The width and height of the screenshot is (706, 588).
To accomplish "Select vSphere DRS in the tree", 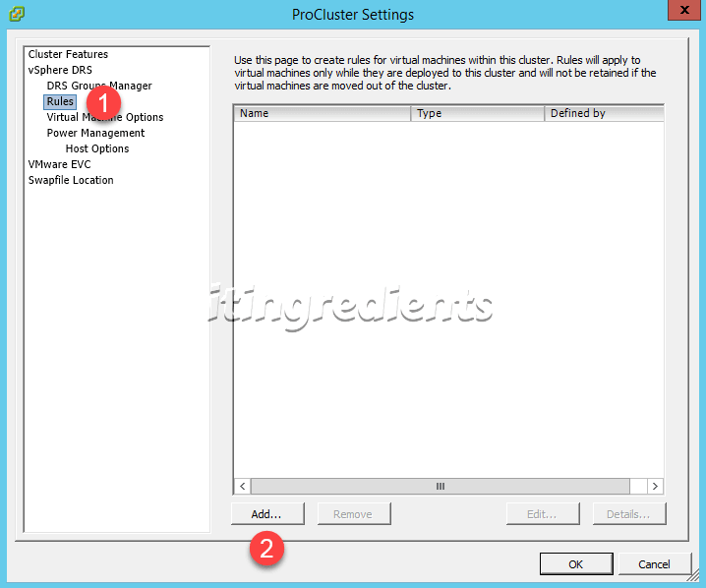I will (60, 70).
